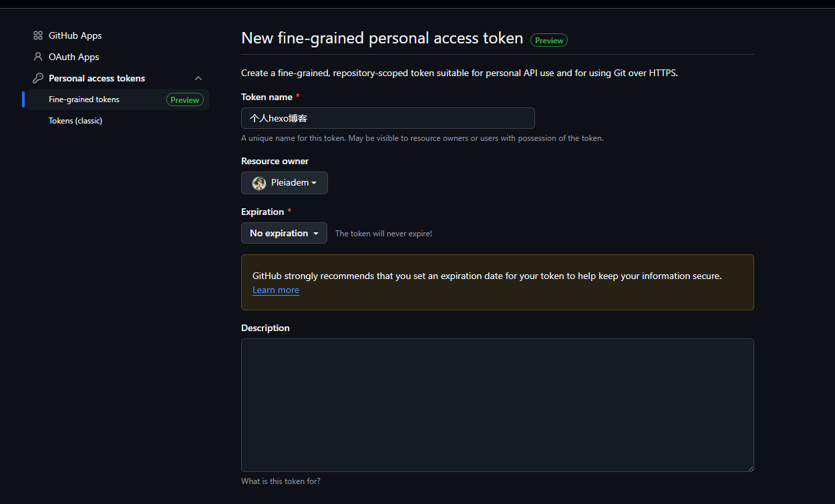The width and height of the screenshot is (835, 504).
Task: Click the key icon for Personal access tokens
Action: [38, 78]
